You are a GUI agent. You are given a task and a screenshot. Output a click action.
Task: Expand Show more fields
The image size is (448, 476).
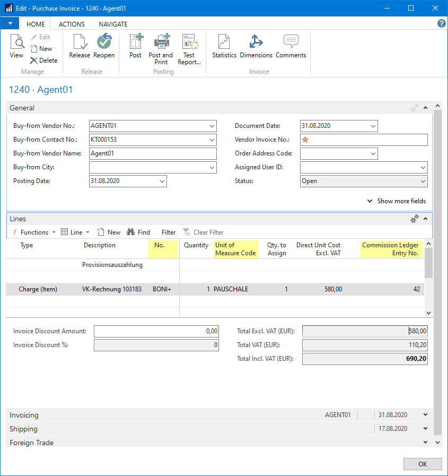point(396,201)
